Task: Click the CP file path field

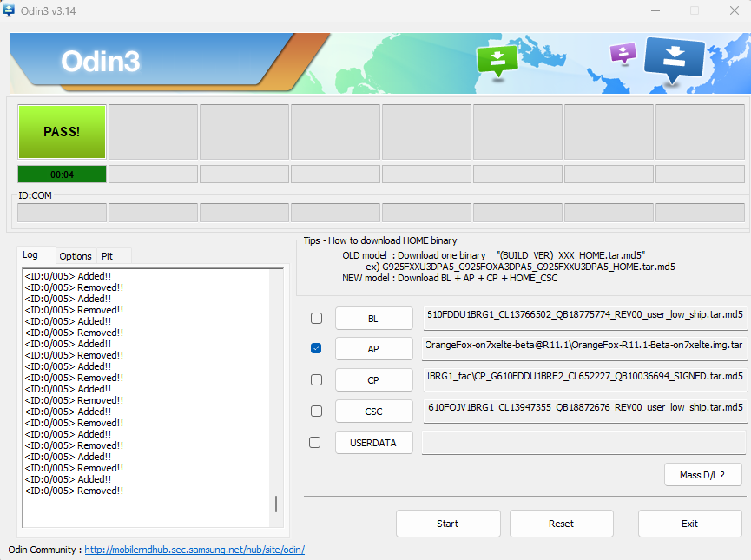Action: (x=584, y=379)
